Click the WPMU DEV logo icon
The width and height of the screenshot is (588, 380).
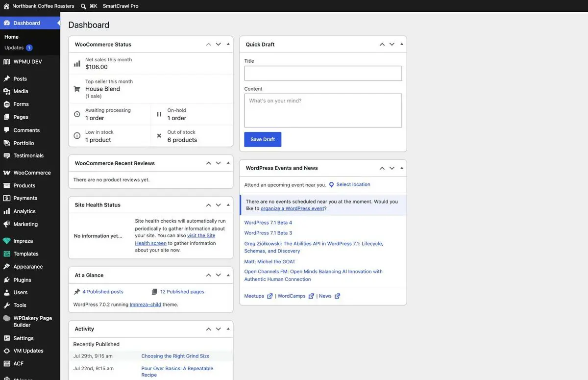[6, 62]
